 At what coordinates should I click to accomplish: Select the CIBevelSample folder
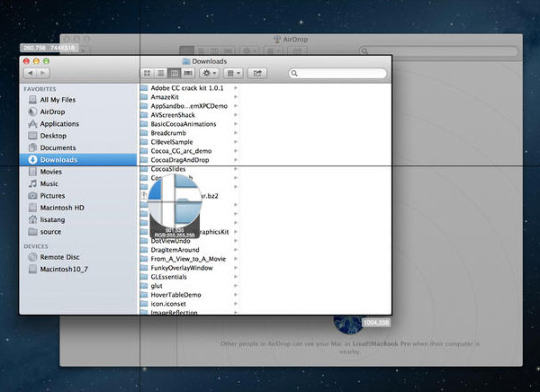pyautogui.click(x=189, y=142)
